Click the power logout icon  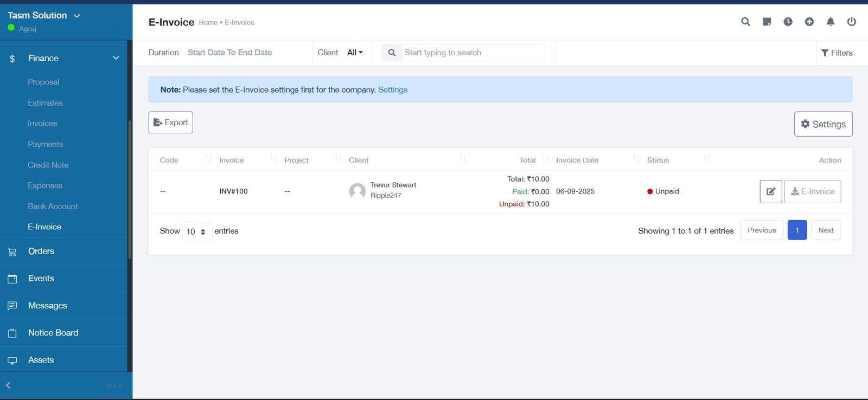tap(851, 22)
